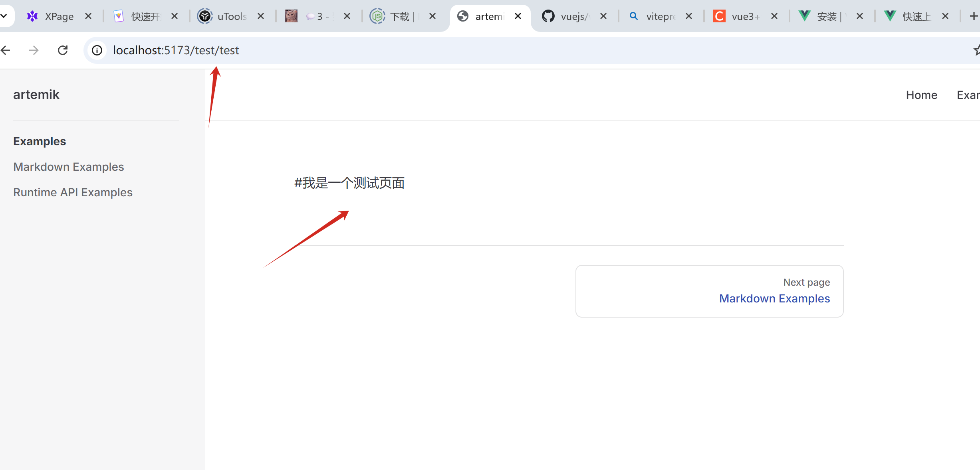Click the browser back arrow
The width and height of the screenshot is (980, 470).
point(6,50)
